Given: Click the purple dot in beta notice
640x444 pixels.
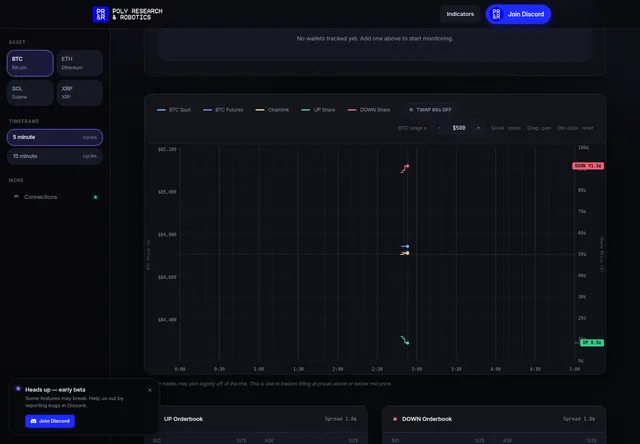Looking at the screenshot, I should coord(18,389).
